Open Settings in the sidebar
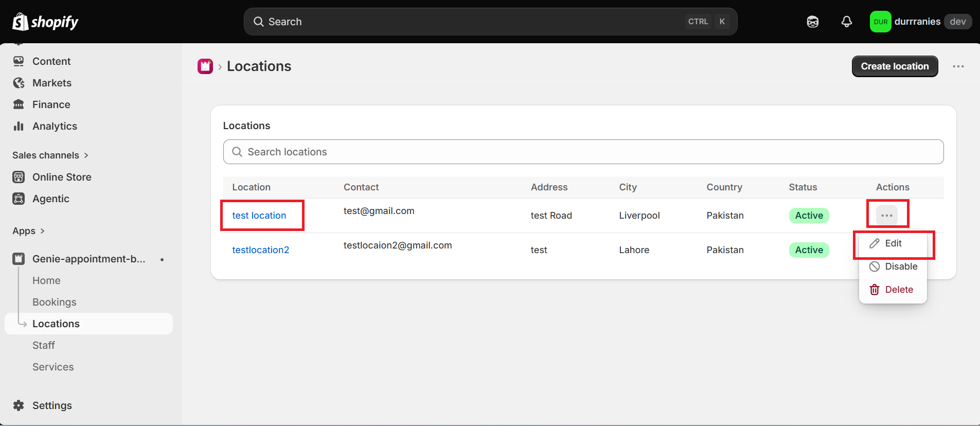Screen dimensions: 980x426 pos(52,405)
